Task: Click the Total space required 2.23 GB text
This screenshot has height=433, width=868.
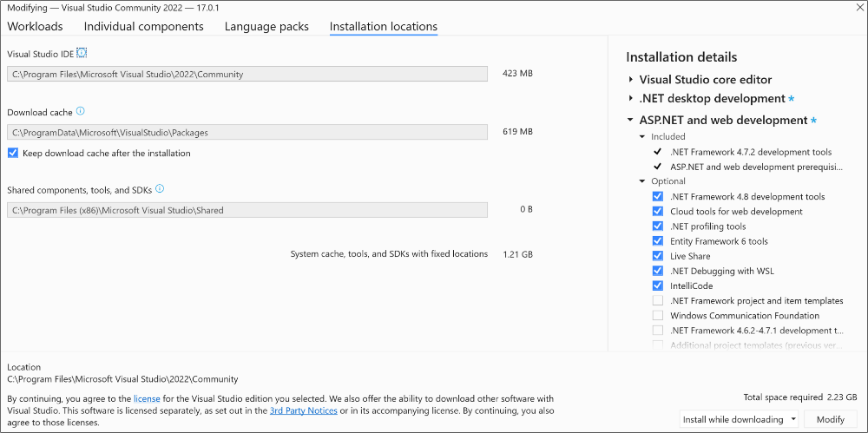Action: 800,397
